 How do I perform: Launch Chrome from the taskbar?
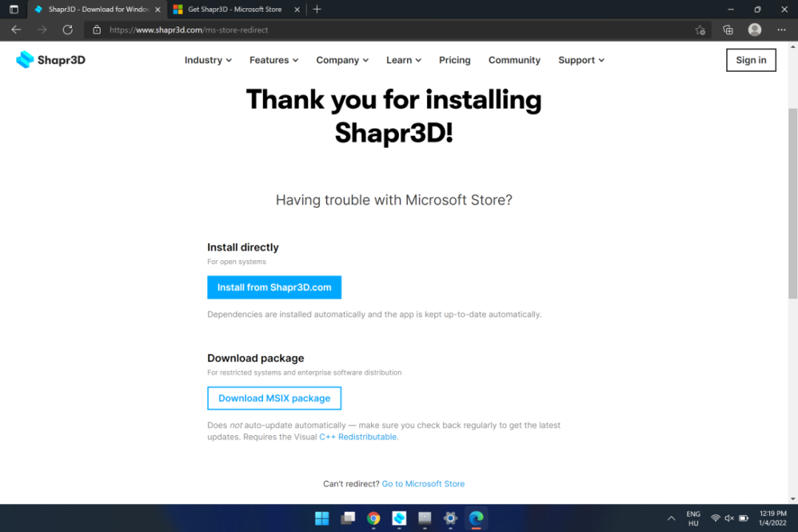[x=373, y=518]
